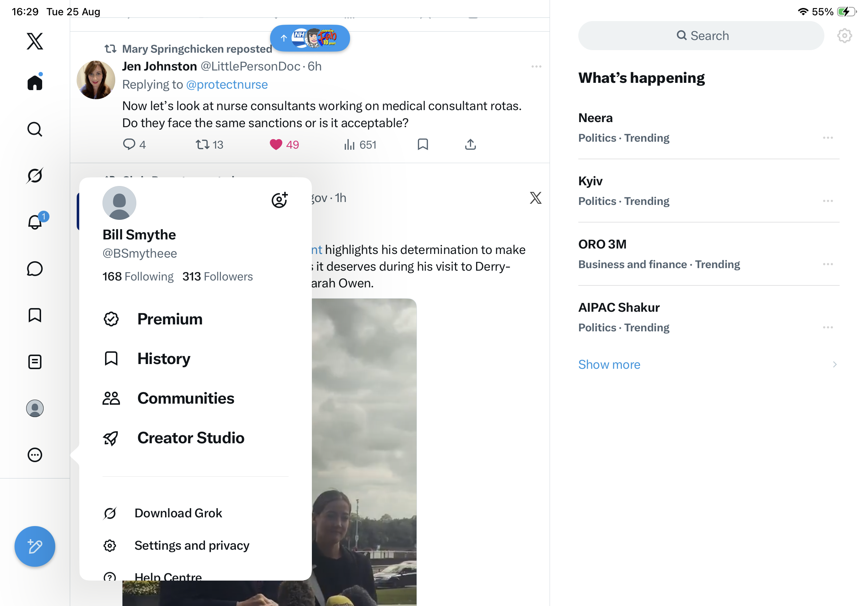This screenshot has height=606, width=868.
Task: Open the @protectnurse link
Action: [x=227, y=85]
